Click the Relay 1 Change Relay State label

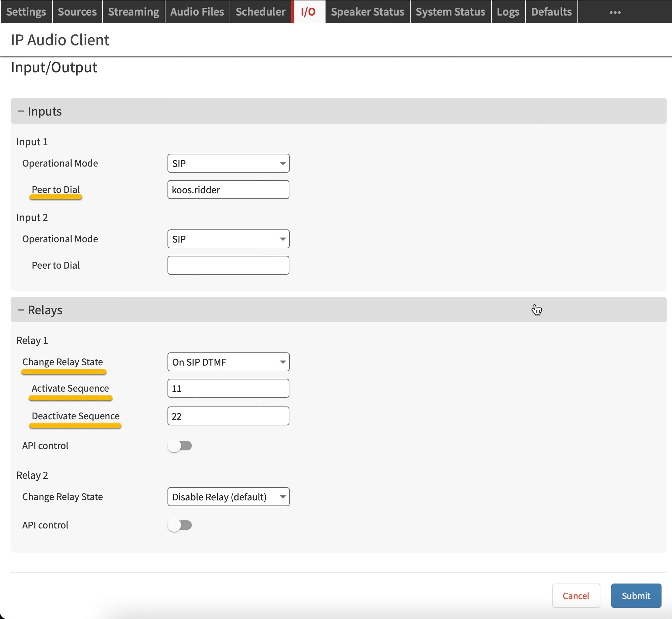pyautogui.click(x=62, y=362)
